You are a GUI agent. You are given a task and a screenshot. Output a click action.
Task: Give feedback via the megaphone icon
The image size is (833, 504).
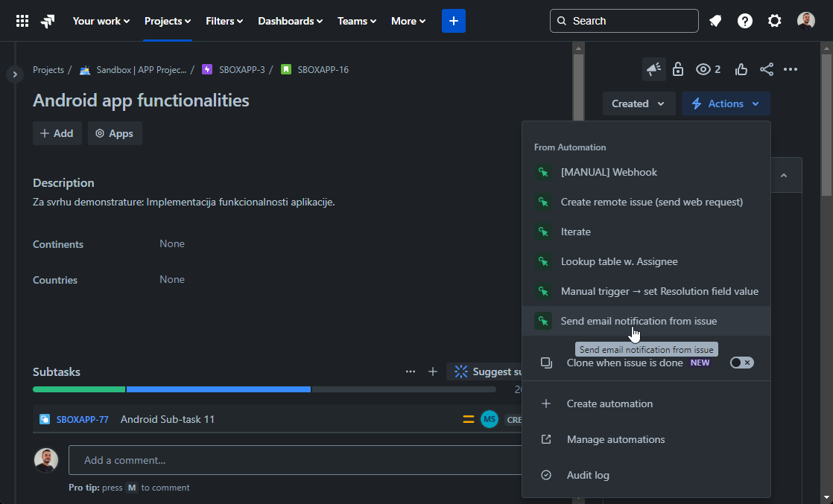pyautogui.click(x=653, y=68)
